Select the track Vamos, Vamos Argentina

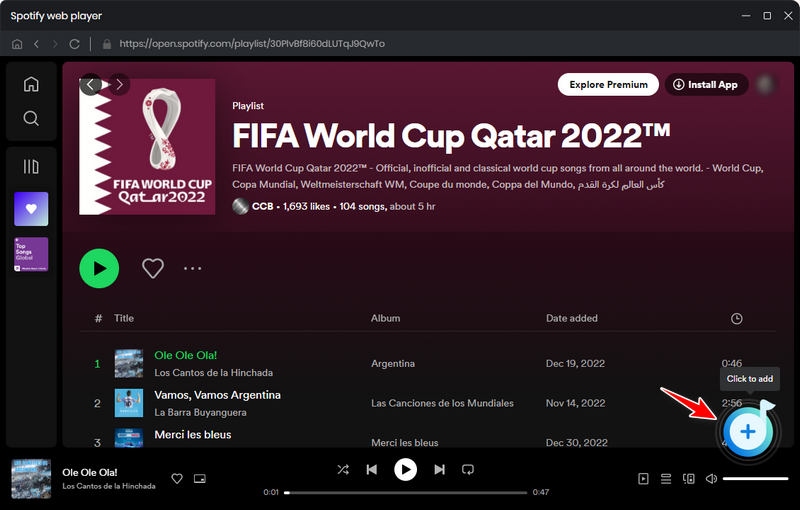[217, 395]
